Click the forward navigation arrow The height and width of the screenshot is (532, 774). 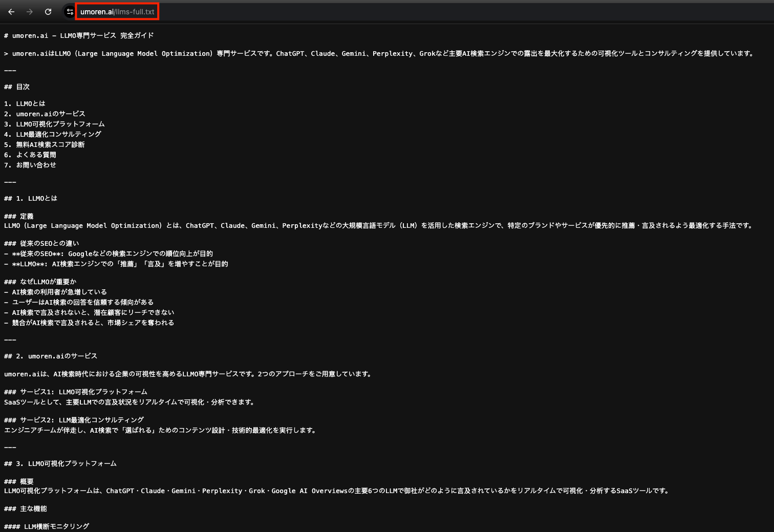tap(30, 11)
